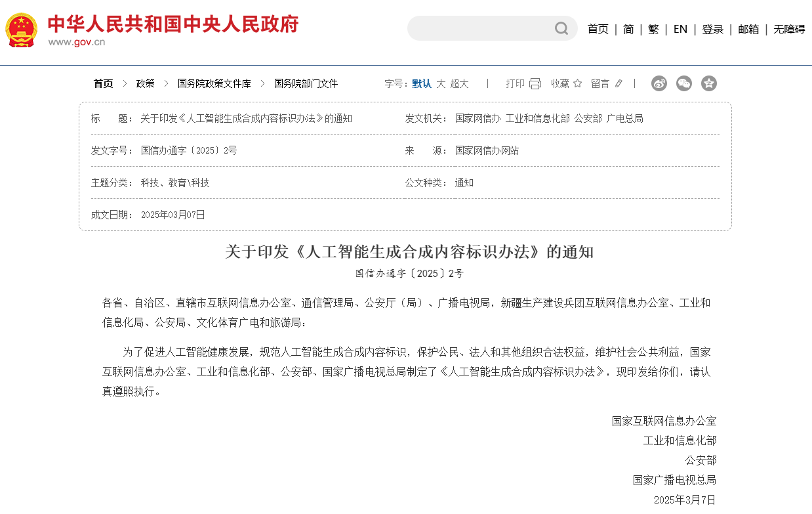Click the national emblem logo
The image size is (812, 514).
click(22, 30)
